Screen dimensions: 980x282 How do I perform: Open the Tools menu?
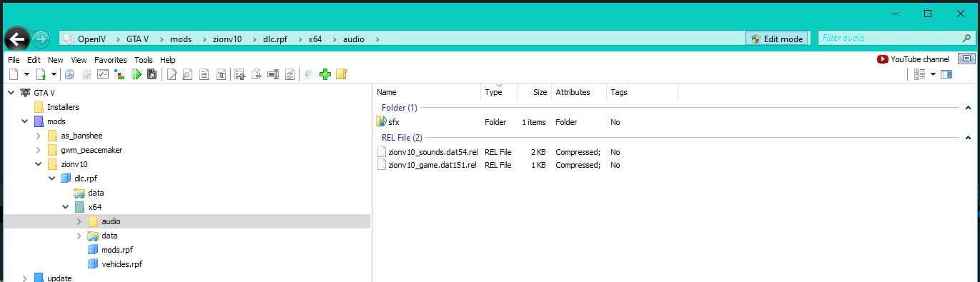[x=144, y=60]
